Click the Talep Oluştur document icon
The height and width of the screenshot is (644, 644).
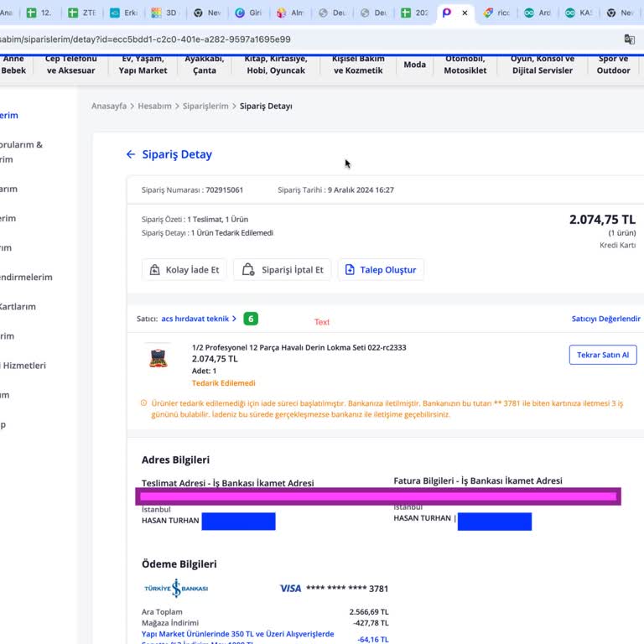click(350, 270)
